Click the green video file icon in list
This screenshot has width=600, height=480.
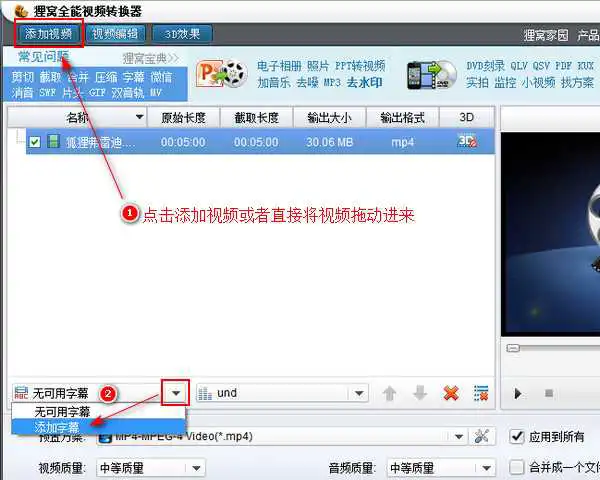pos(54,141)
